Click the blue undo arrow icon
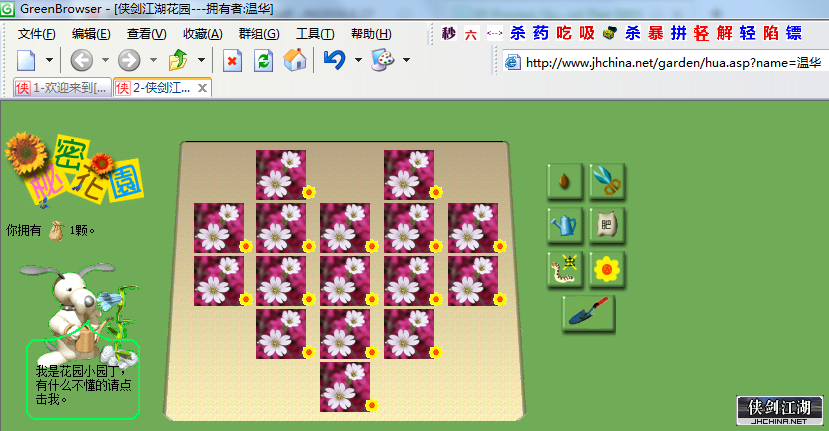This screenshot has width=829, height=431. pos(334,60)
